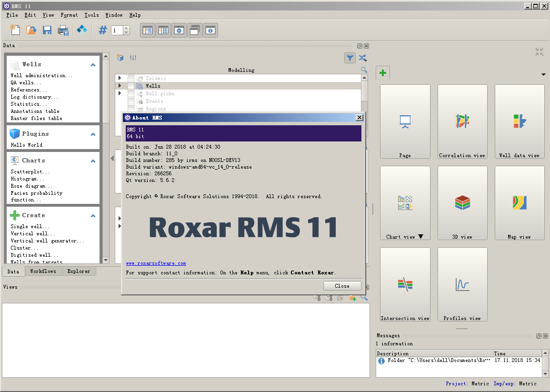
Task: Collapse the Wells task group chevron
Action: point(93,65)
